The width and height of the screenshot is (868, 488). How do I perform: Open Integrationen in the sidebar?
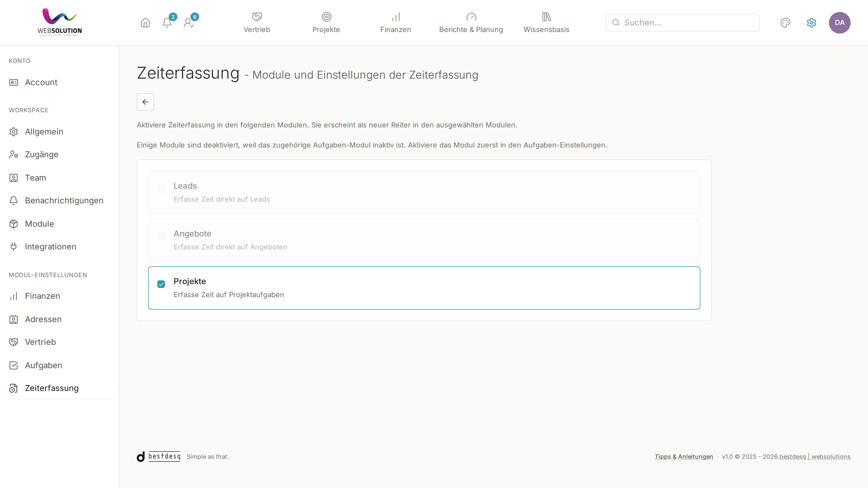point(59,246)
